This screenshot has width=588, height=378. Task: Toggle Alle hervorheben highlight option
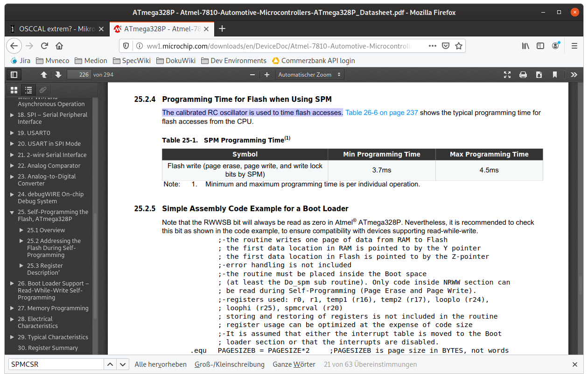click(x=161, y=364)
